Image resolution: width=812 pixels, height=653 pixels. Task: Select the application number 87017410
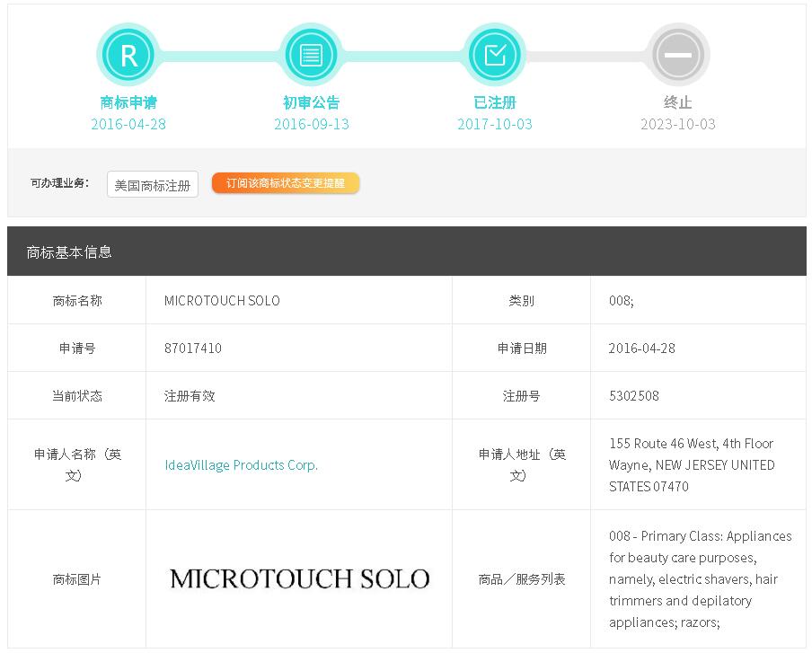(x=192, y=349)
